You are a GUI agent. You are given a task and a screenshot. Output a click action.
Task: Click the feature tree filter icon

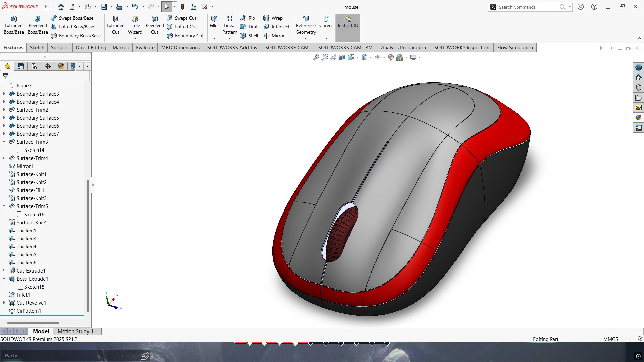6,76
